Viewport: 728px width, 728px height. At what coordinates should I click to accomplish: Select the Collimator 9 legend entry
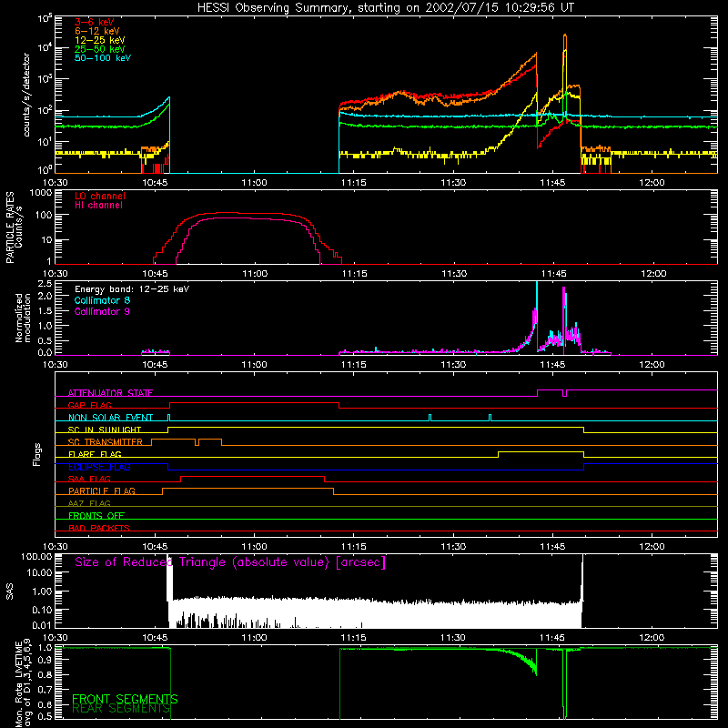(x=102, y=311)
